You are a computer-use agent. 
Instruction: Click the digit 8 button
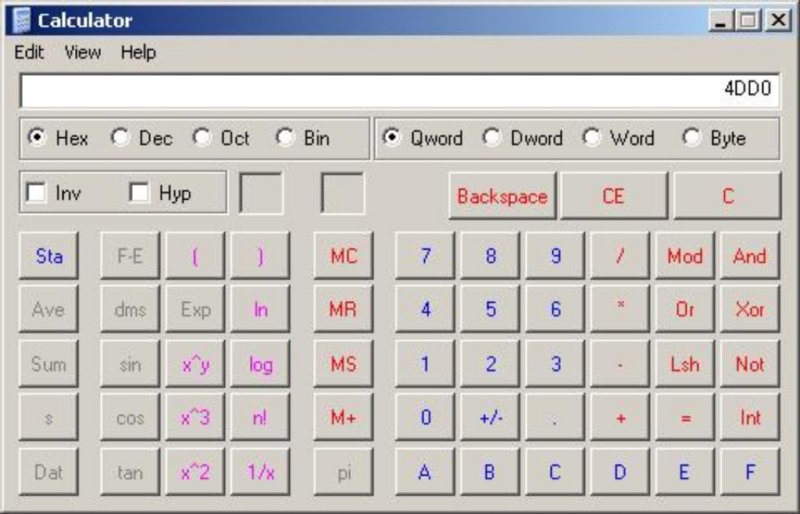(490, 256)
